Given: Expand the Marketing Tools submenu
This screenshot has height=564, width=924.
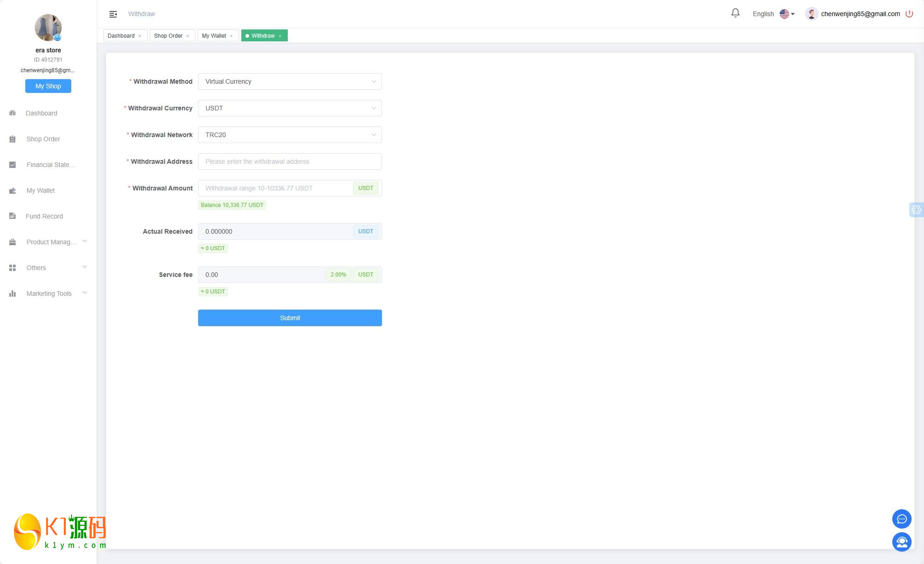Looking at the screenshot, I should [x=84, y=293].
